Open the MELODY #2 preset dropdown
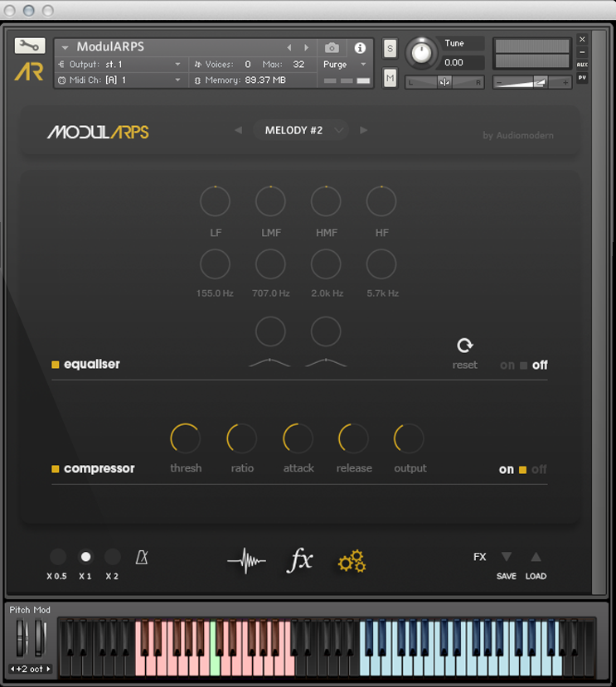This screenshot has height=687, width=616. pyautogui.click(x=300, y=131)
